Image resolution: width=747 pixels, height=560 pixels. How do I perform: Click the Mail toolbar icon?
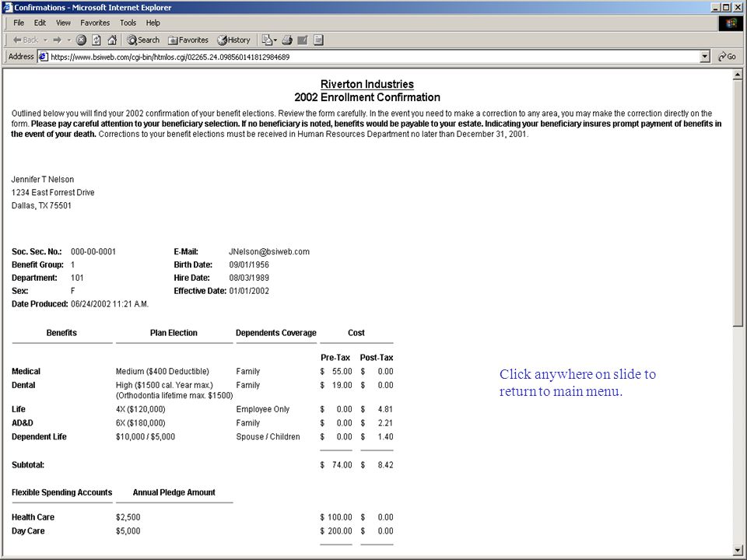point(268,40)
